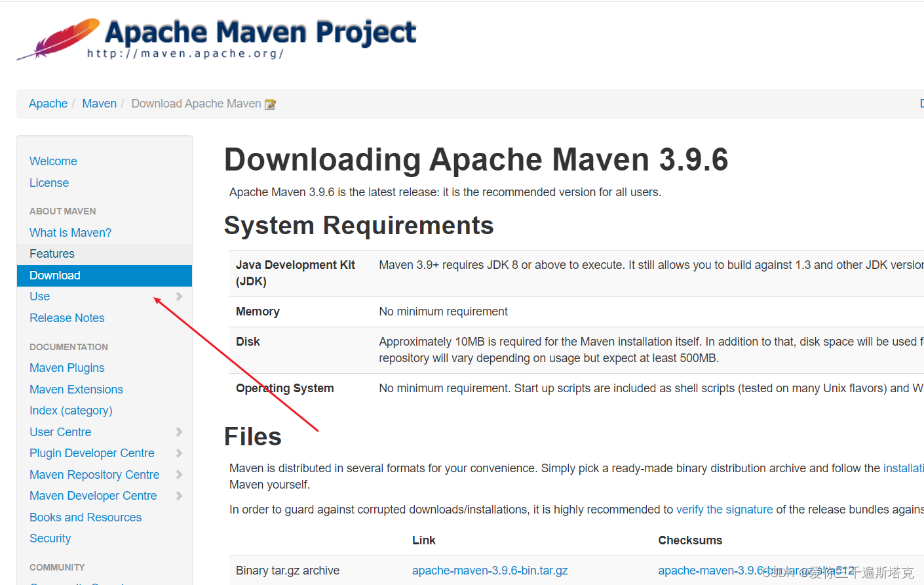Expand the Maven Repository Centre submenu
The width and height of the screenshot is (924, 585).
tap(178, 474)
